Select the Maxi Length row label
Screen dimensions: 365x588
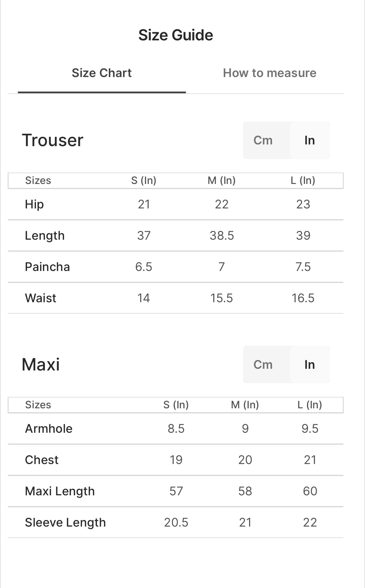point(60,491)
